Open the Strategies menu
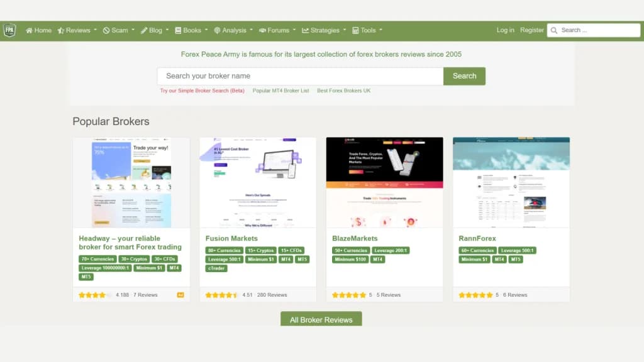644x362 pixels. tap(324, 30)
